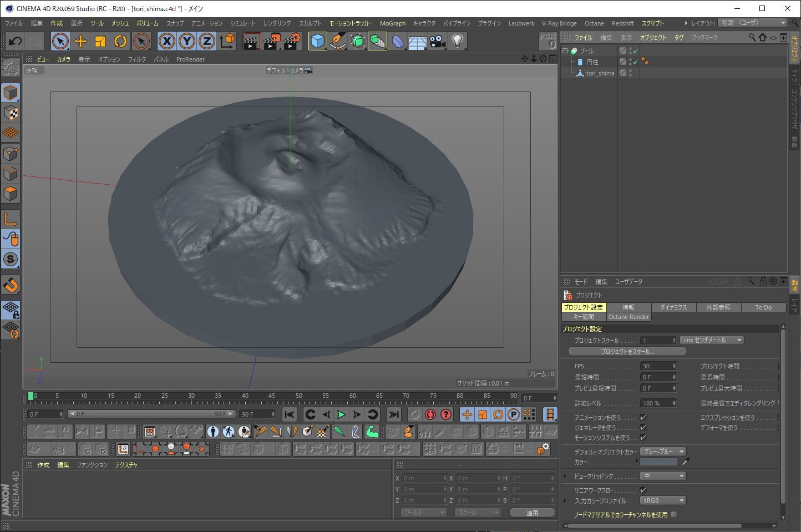Open the レイアウト layout dropdown

click(x=753, y=23)
